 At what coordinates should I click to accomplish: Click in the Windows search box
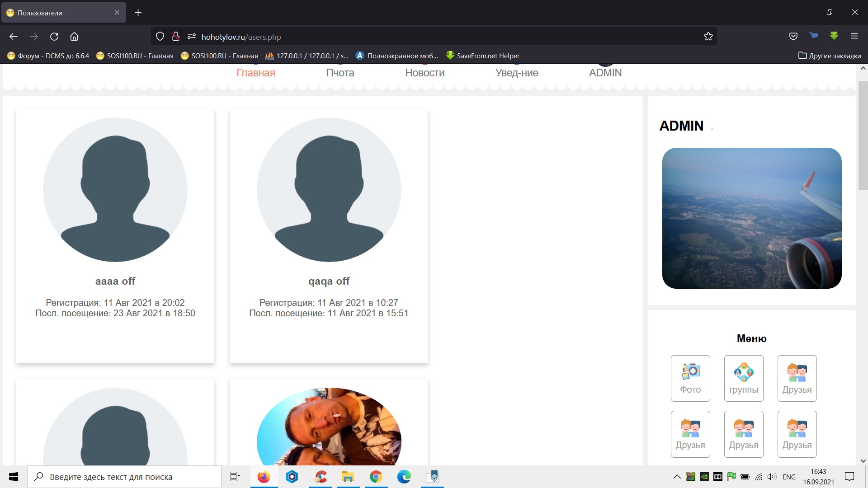(124, 477)
